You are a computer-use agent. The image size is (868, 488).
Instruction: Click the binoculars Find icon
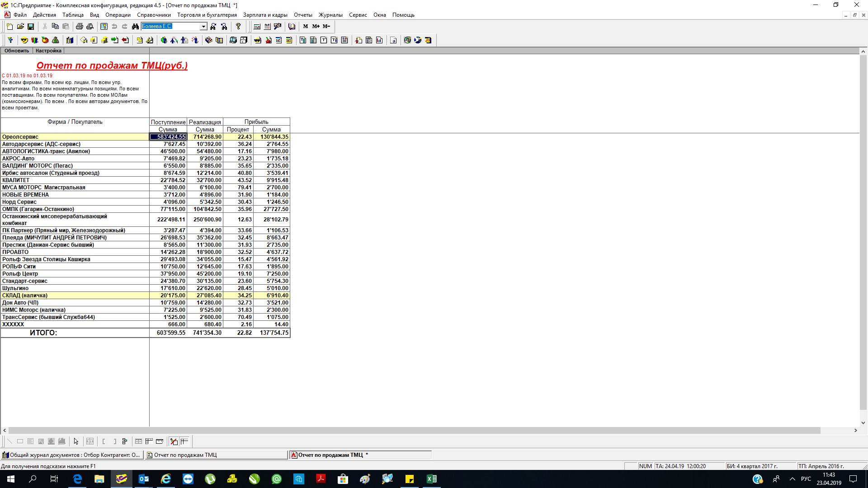point(135,27)
